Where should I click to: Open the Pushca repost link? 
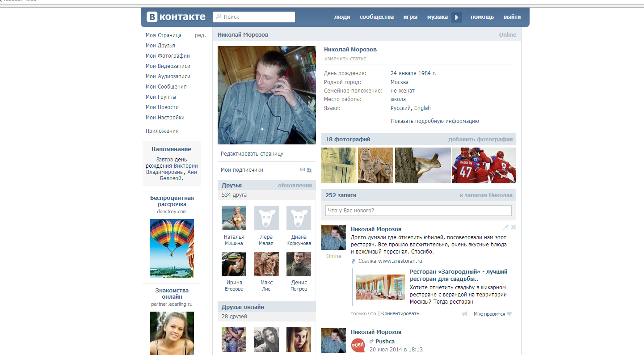point(385,342)
